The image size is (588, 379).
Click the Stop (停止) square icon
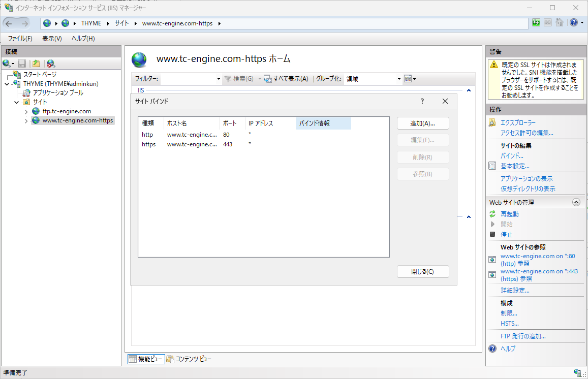coord(492,234)
